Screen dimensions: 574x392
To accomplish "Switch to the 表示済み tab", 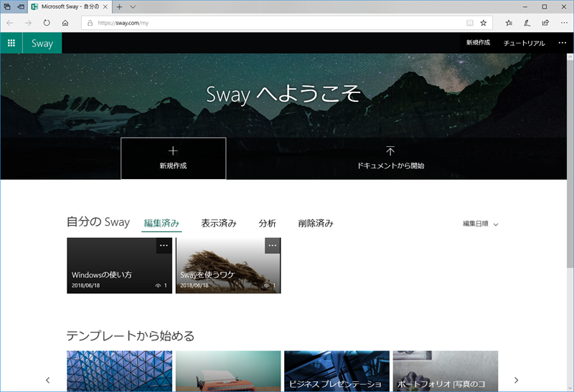I will click(x=219, y=224).
